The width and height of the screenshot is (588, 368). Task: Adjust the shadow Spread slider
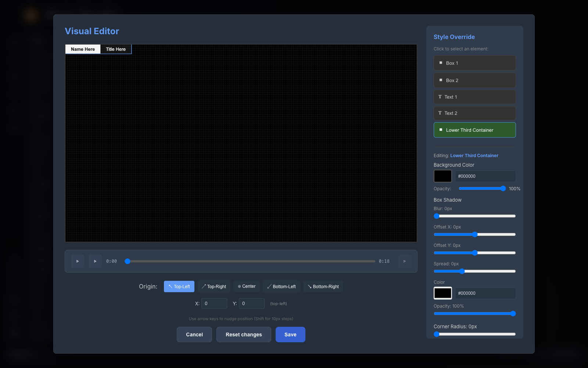click(x=475, y=271)
